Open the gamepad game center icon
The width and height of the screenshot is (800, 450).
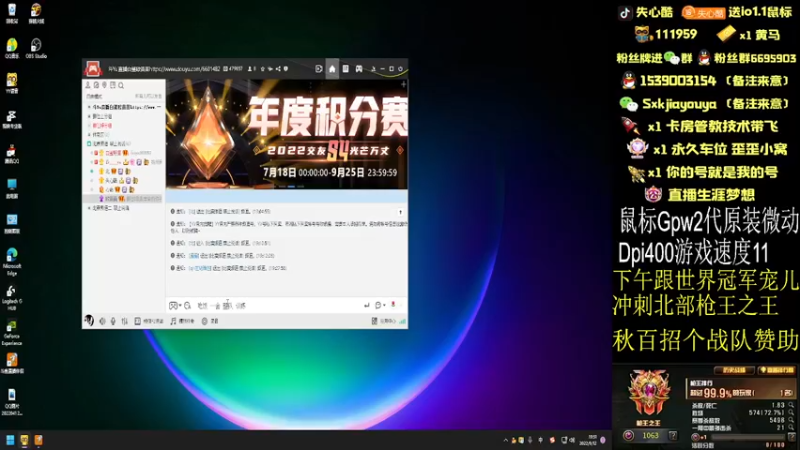pos(359,69)
